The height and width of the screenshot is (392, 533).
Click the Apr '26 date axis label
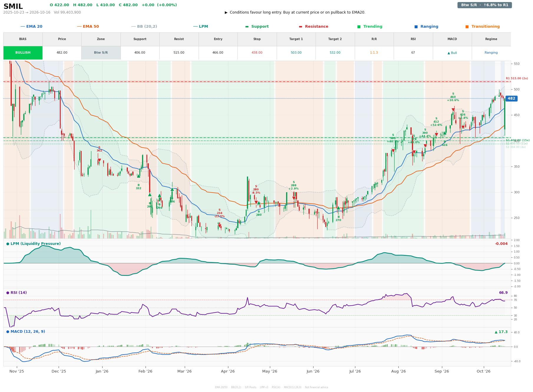point(228,371)
